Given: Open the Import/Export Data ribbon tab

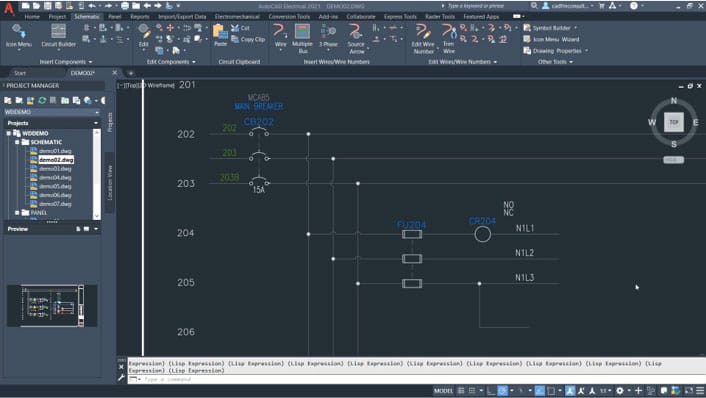Looking at the screenshot, I should click(x=182, y=17).
